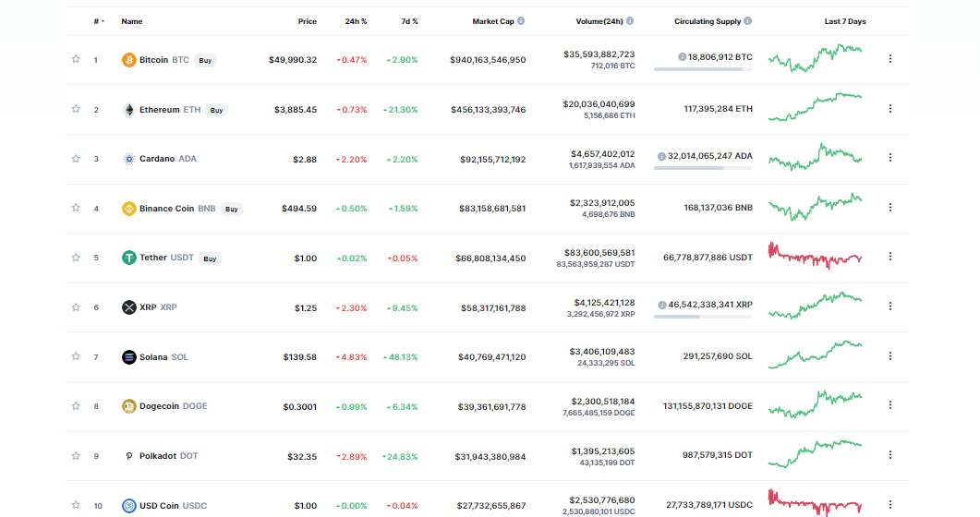
Task: Click the XRP coin logo icon
Action: [128, 307]
